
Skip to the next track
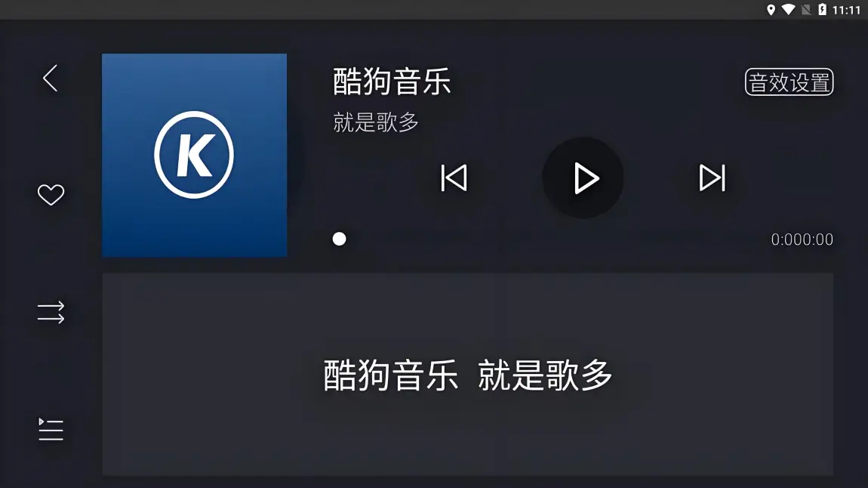712,178
